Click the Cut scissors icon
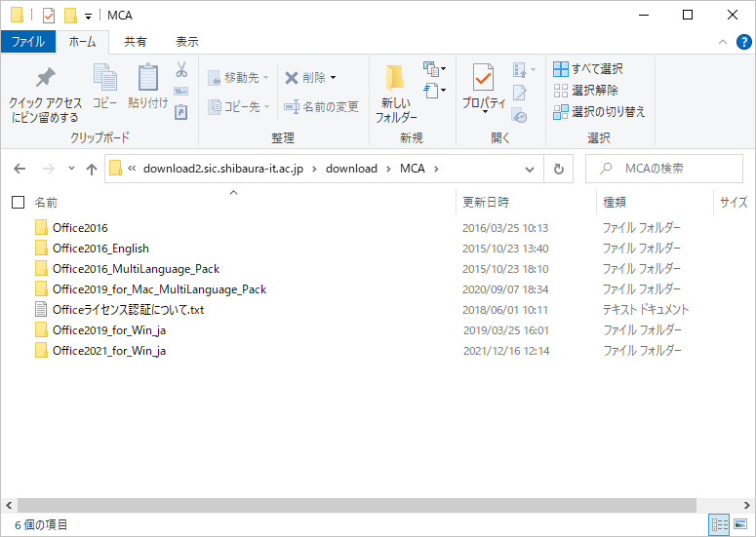 tap(181, 70)
